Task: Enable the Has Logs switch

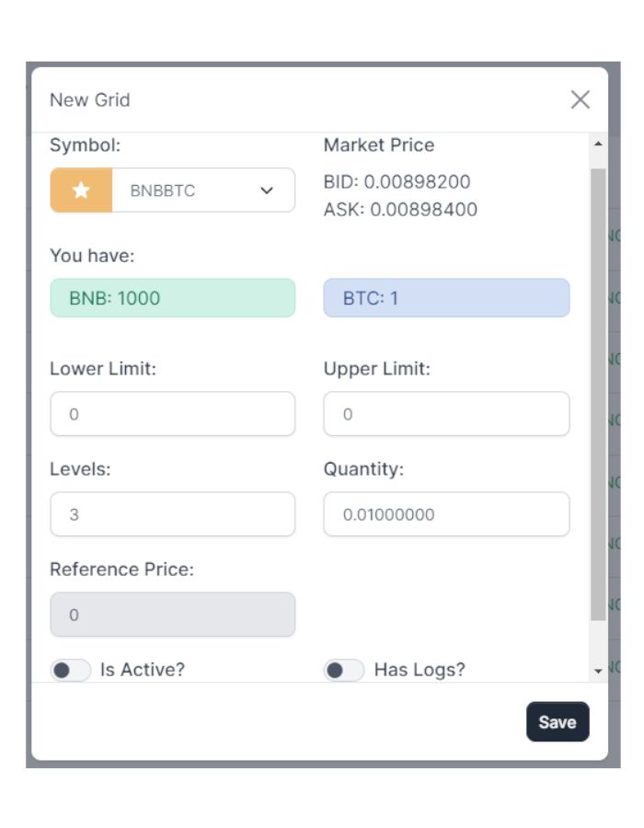Action: (344, 670)
